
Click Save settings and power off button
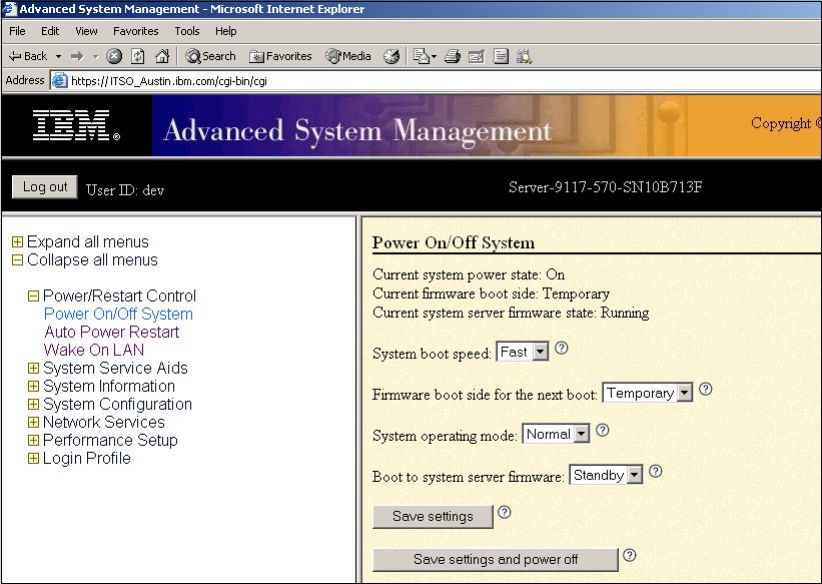click(495, 559)
